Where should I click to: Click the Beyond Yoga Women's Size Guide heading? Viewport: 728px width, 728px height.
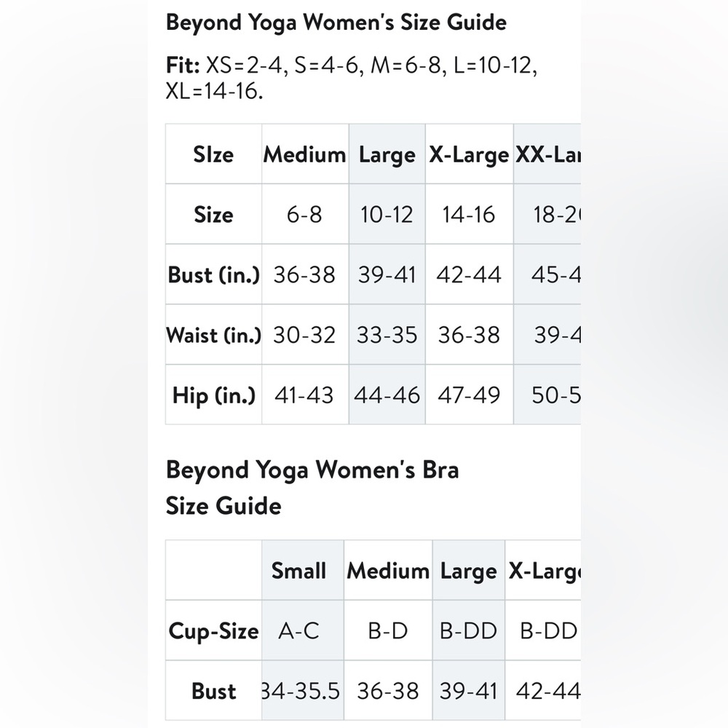(x=336, y=23)
